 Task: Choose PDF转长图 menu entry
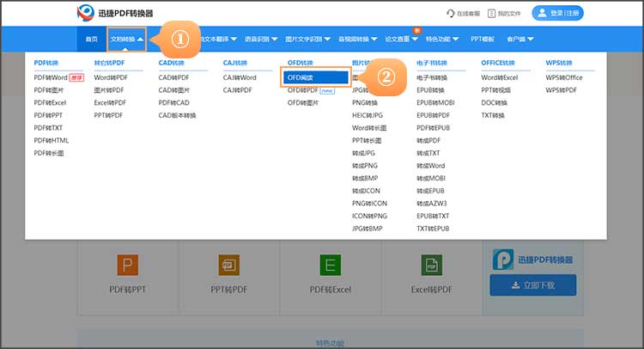pos(48,153)
